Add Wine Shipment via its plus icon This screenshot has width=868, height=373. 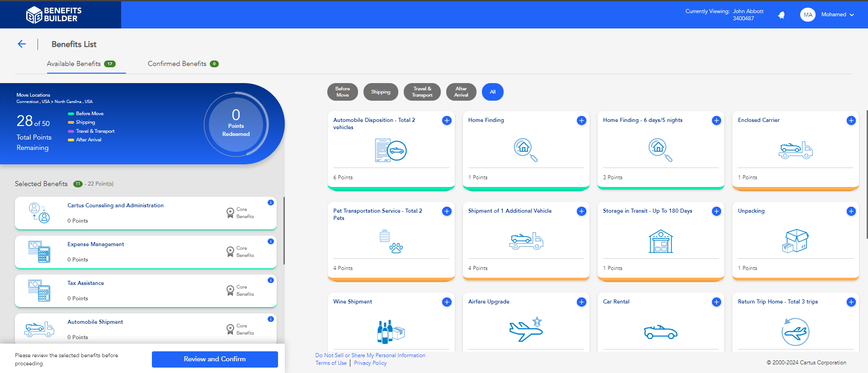pos(447,302)
